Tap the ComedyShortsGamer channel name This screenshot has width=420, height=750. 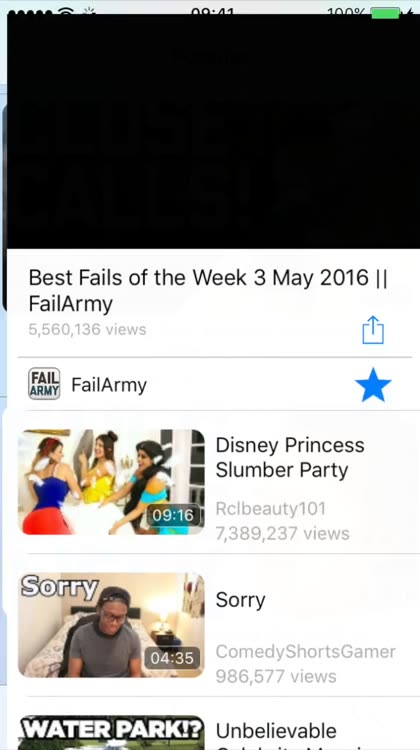pos(306,651)
